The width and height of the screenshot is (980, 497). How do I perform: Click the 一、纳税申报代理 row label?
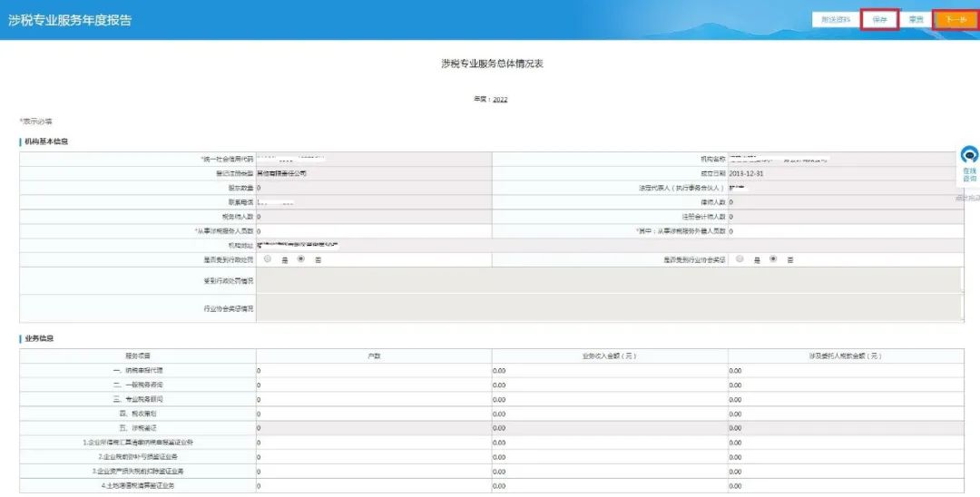138,370
